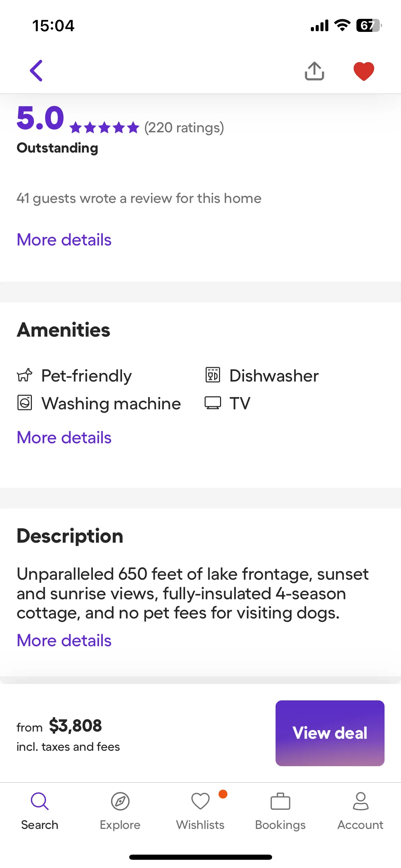Open More details under reviews
The image size is (401, 868).
[x=64, y=240]
